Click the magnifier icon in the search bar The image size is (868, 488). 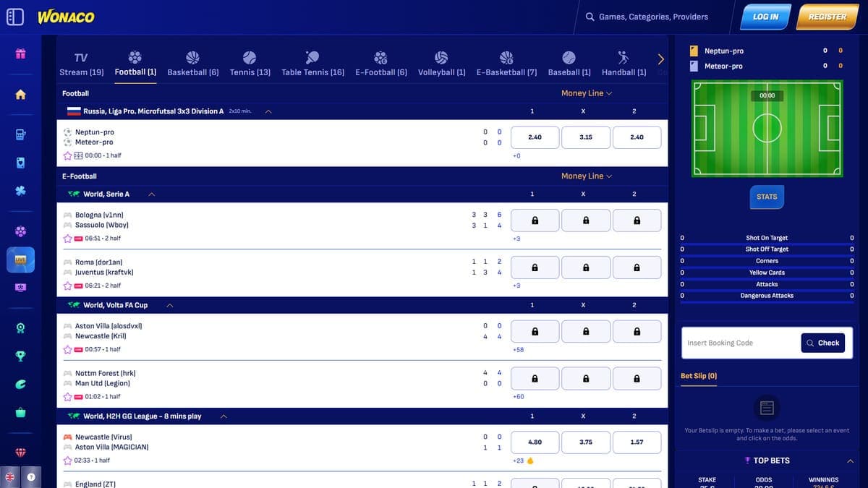590,17
